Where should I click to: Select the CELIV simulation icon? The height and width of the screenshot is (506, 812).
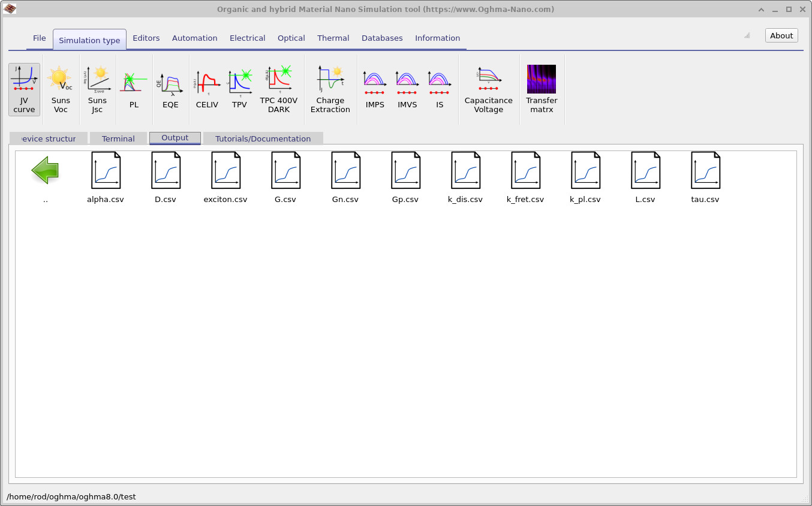coord(207,89)
